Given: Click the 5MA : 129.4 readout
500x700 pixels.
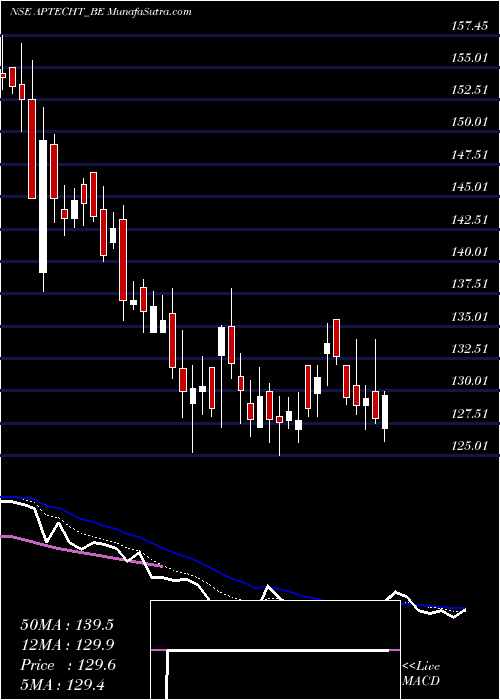Looking at the screenshot, I should tap(62, 685).
